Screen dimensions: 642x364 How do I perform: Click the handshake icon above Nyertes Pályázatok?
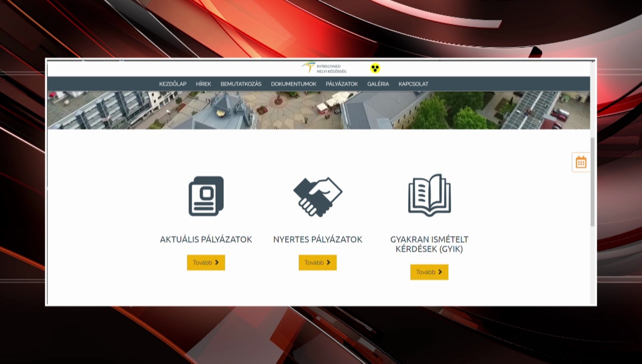pyautogui.click(x=317, y=196)
